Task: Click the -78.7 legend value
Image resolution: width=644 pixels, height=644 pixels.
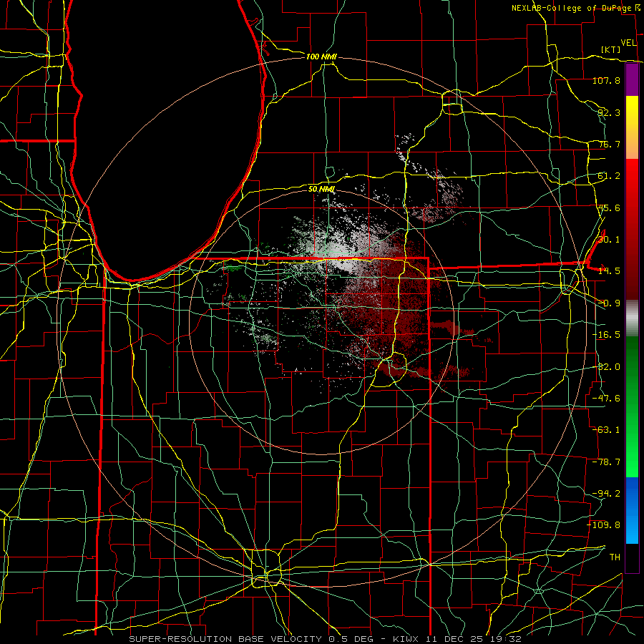Action: coord(606,462)
